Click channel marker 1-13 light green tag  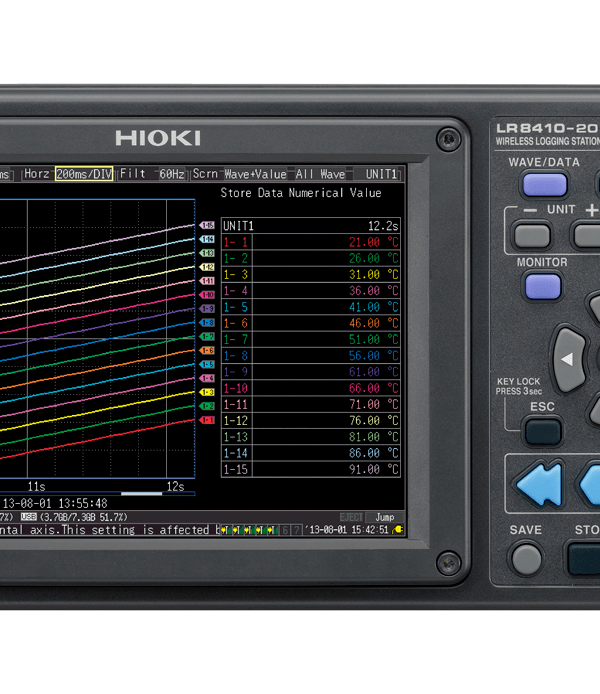coord(207,253)
